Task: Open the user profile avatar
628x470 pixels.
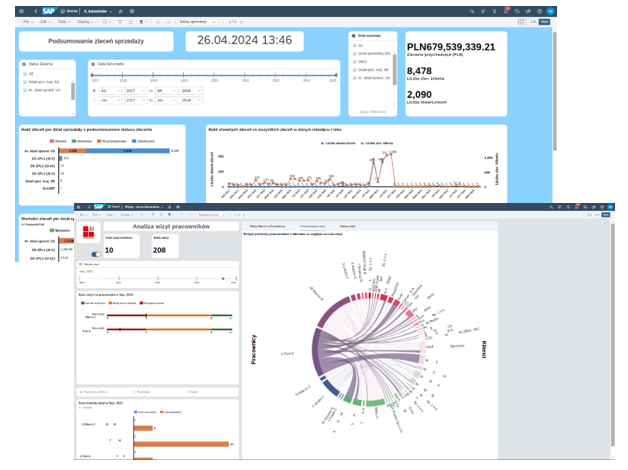Action: [x=549, y=11]
